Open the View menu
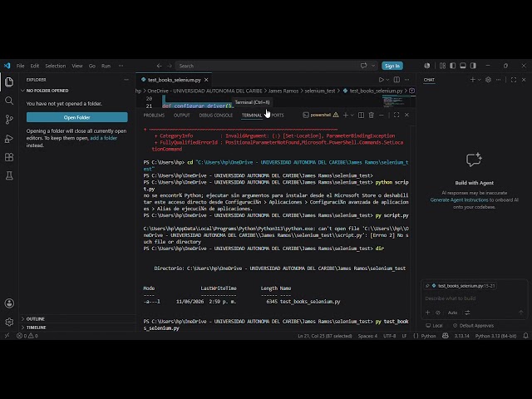 [77, 66]
